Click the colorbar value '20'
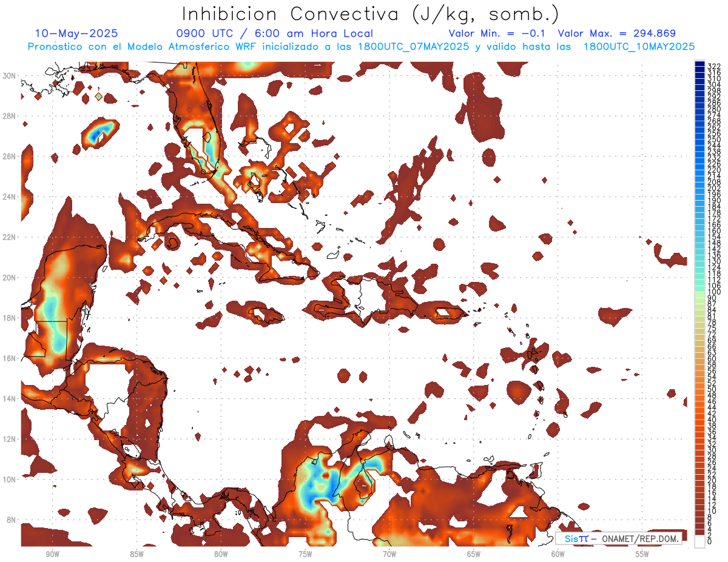Screen dimensions: 728x562 (712, 480)
